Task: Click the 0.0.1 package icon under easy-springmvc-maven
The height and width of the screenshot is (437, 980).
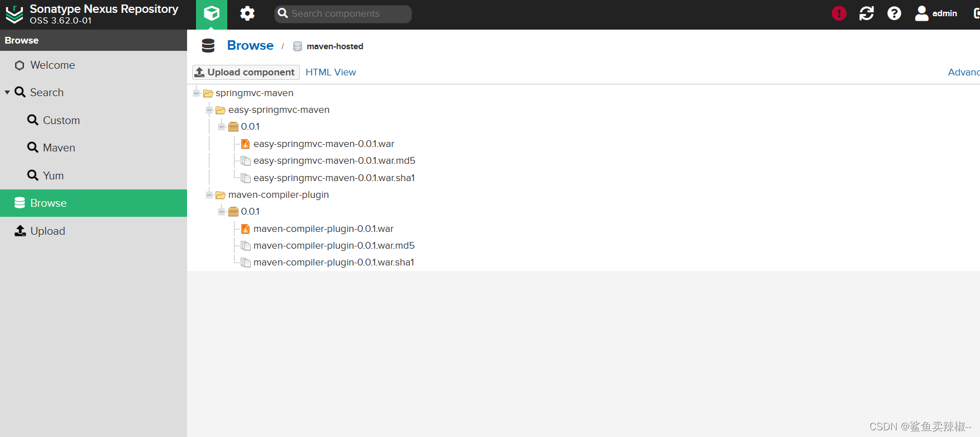Action: [x=233, y=127]
